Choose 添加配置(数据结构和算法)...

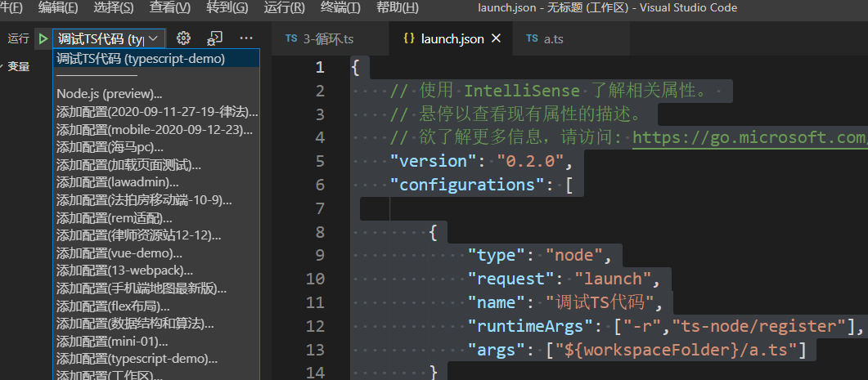click(x=156, y=323)
